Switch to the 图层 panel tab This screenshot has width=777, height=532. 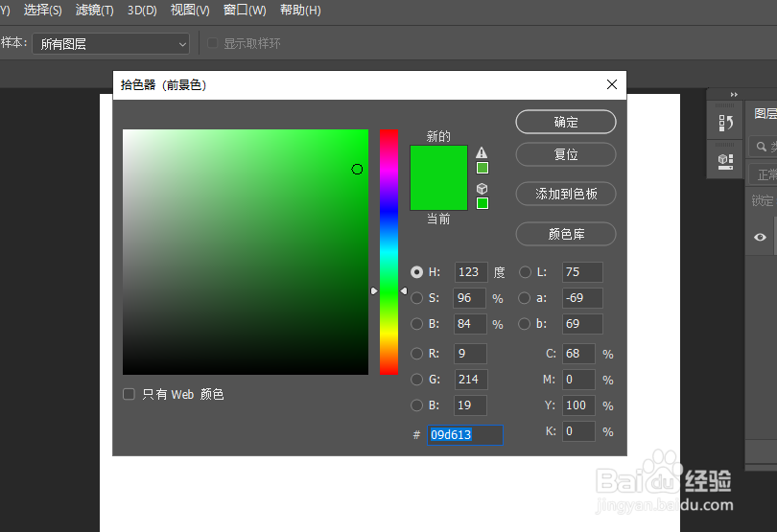click(765, 113)
